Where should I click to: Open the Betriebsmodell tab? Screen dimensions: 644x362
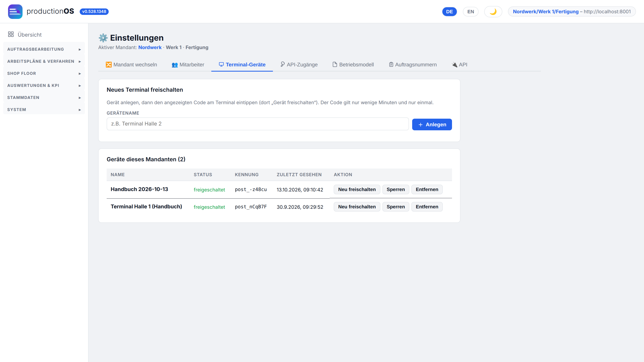pos(353,65)
